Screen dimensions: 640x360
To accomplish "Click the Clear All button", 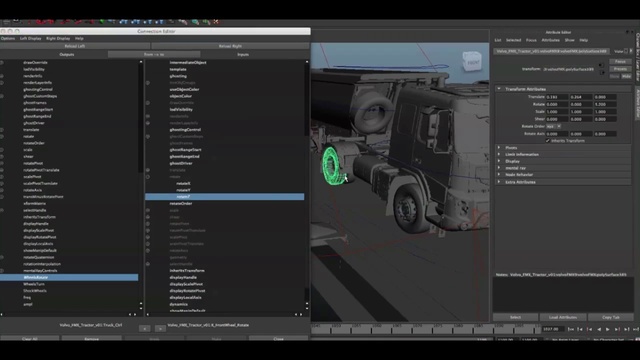I will pos(30,339).
